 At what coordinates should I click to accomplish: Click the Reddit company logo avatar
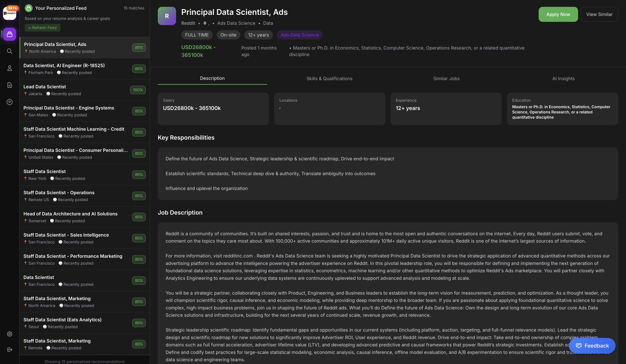pos(167,16)
